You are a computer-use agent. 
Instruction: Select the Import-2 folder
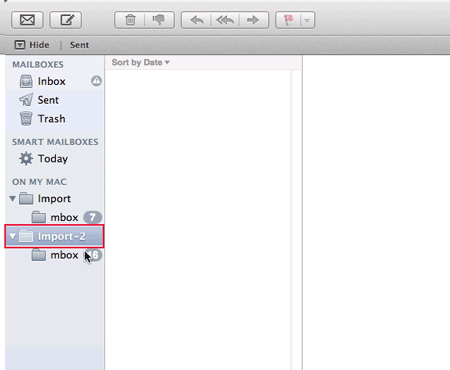[54, 236]
